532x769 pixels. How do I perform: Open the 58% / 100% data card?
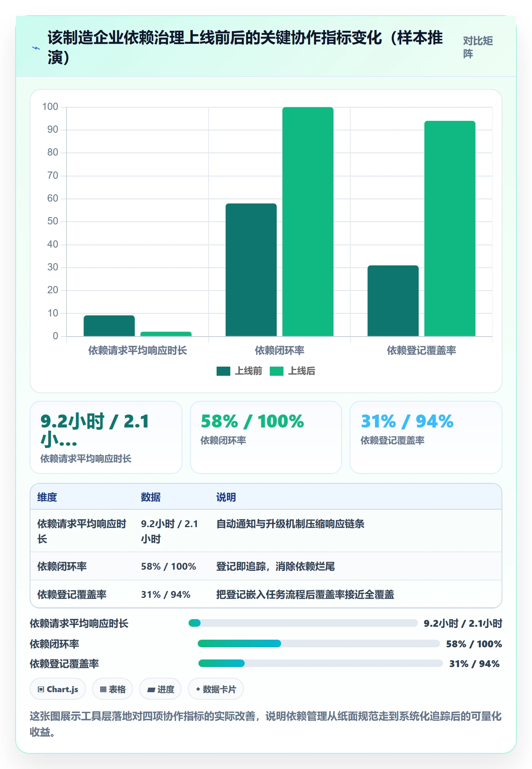point(266,437)
